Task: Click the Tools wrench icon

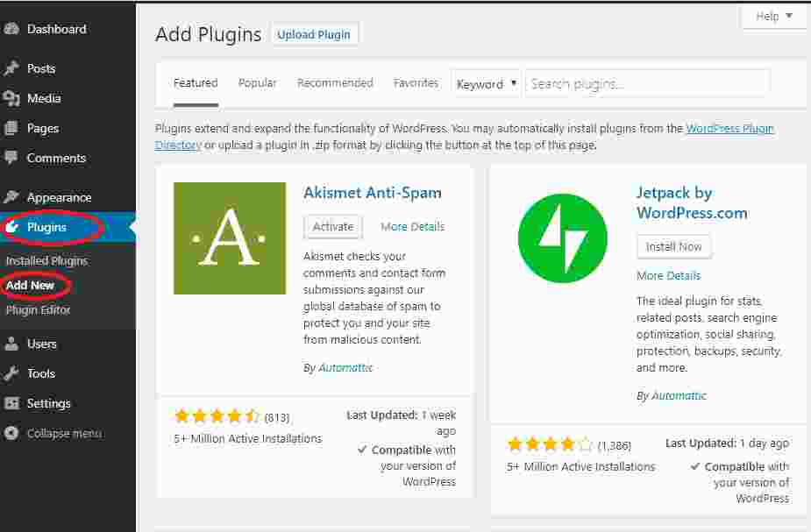Action: click(11, 373)
